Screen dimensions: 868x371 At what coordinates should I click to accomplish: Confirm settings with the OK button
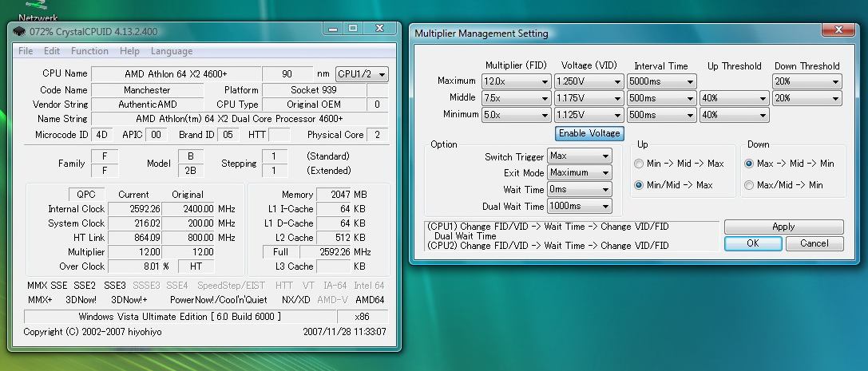[x=753, y=243]
